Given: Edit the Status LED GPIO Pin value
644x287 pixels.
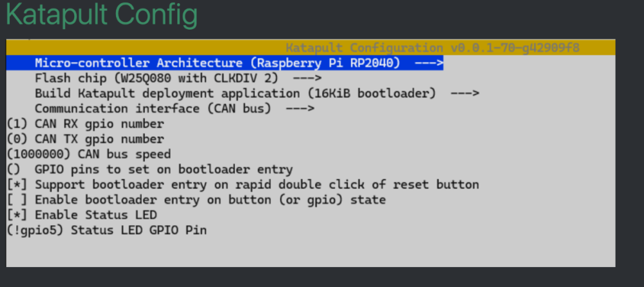Looking at the screenshot, I should point(107,230).
